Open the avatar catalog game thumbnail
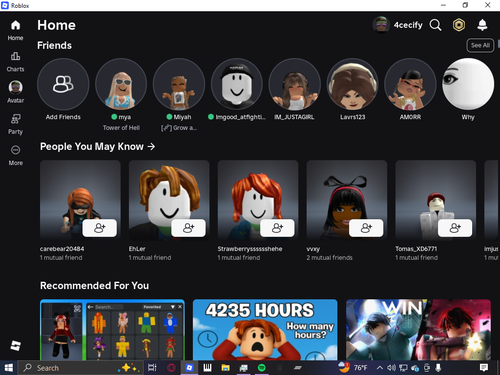This screenshot has width=500, height=375. (112, 330)
